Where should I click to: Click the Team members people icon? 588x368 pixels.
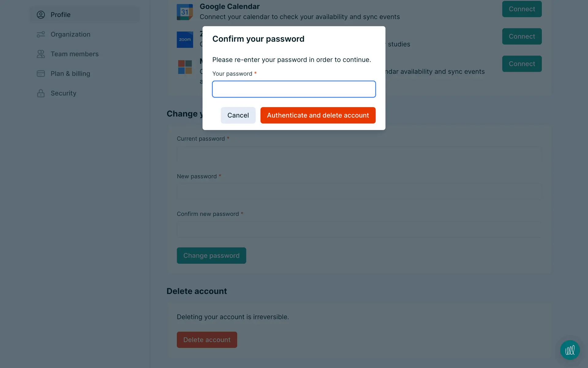41,54
